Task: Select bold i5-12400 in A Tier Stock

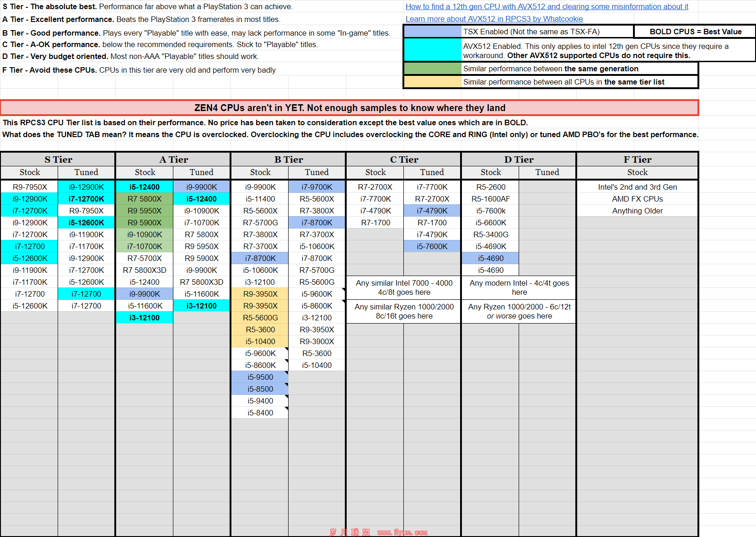Action: pyautogui.click(x=145, y=187)
